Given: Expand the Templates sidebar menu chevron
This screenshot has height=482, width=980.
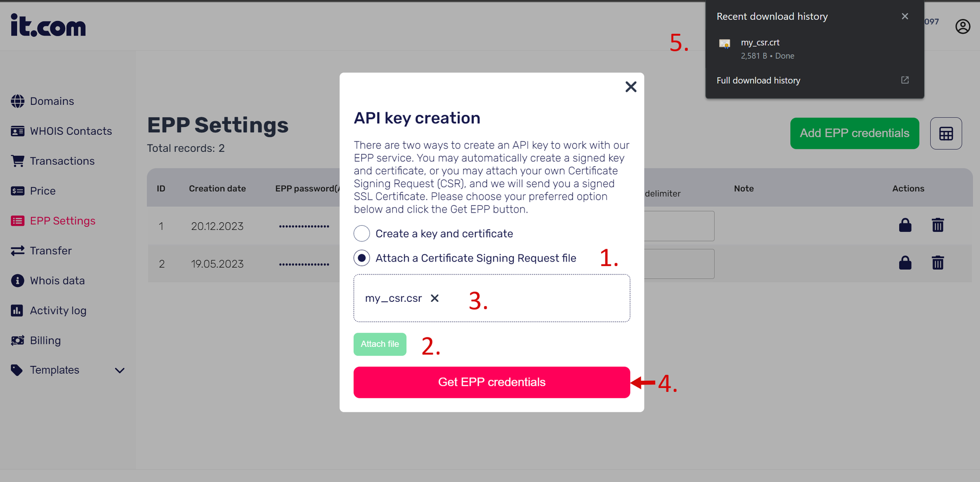Looking at the screenshot, I should pyautogui.click(x=120, y=370).
